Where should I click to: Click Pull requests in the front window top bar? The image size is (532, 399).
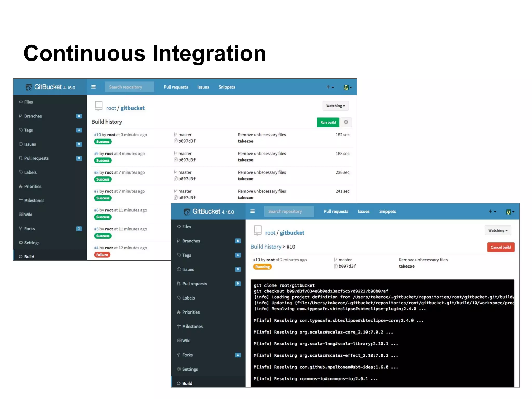[x=336, y=211]
